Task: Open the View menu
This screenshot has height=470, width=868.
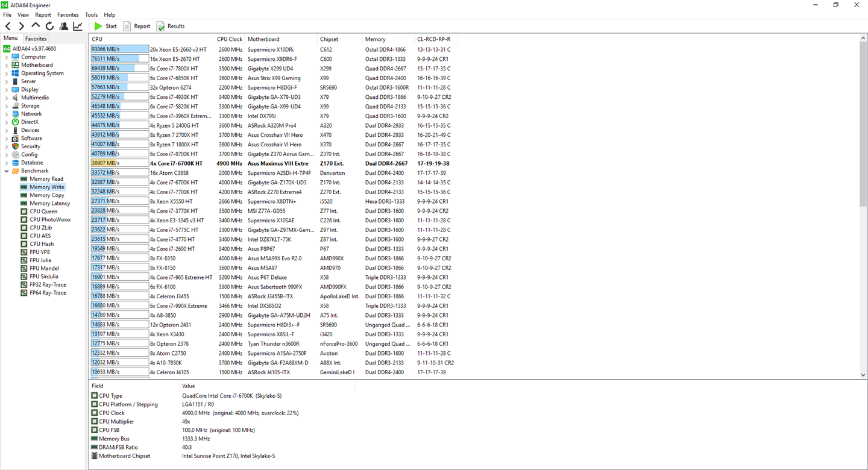Action: pyautogui.click(x=24, y=15)
